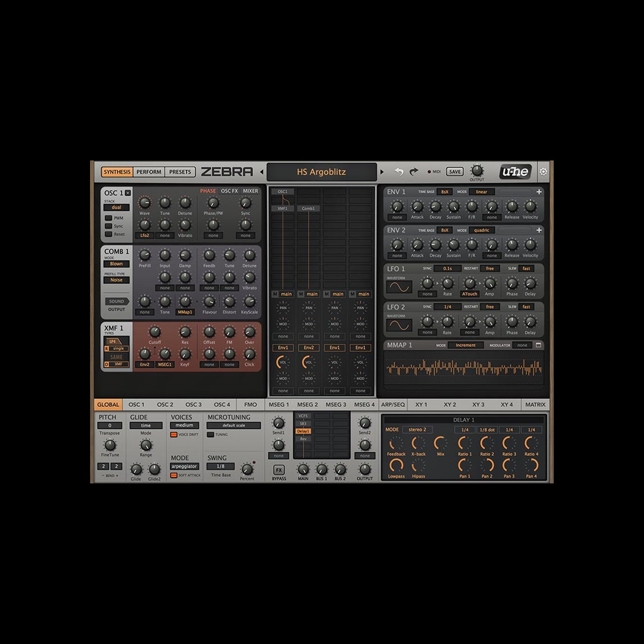Click the MIDI activity indicator
Screen dimensions: 644x644
(429, 172)
